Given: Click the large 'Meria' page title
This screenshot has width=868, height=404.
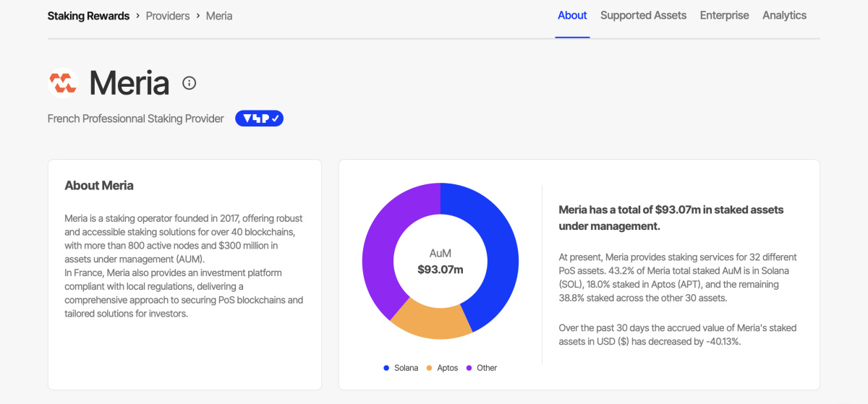Looking at the screenshot, I should (129, 83).
